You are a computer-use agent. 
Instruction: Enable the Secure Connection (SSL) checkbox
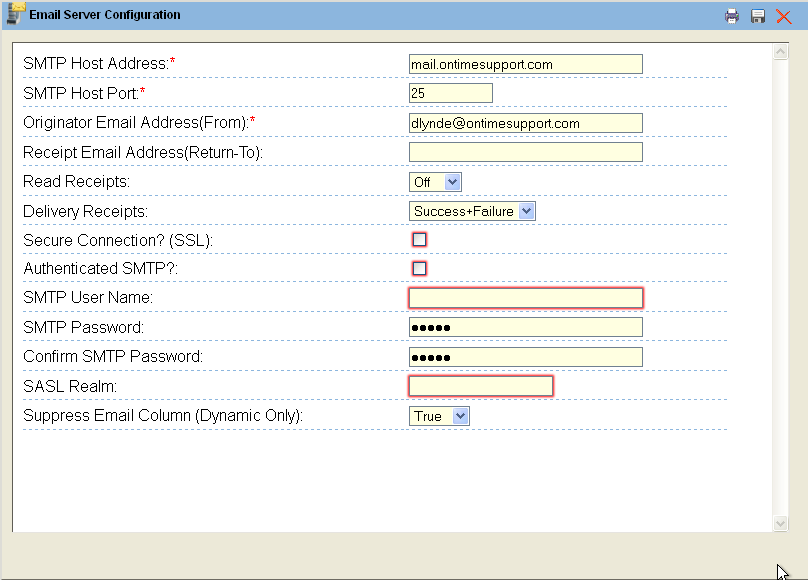pos(419,239)
